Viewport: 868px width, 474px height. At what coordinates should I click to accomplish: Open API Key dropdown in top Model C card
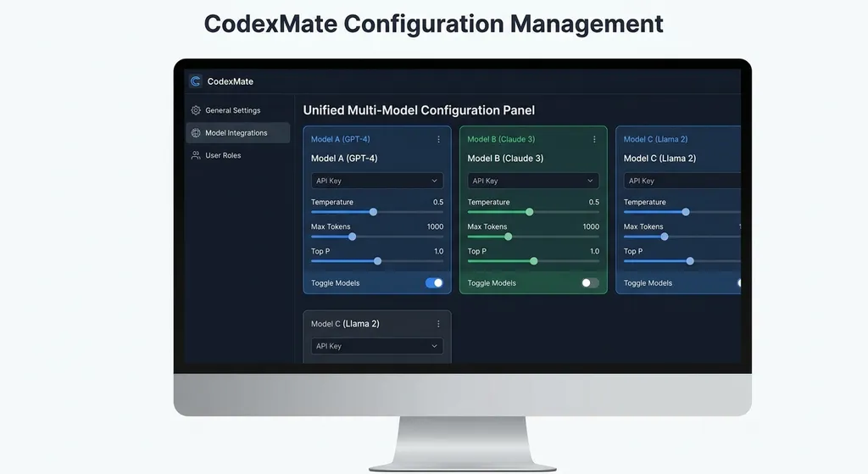click(x=682, y=181)
